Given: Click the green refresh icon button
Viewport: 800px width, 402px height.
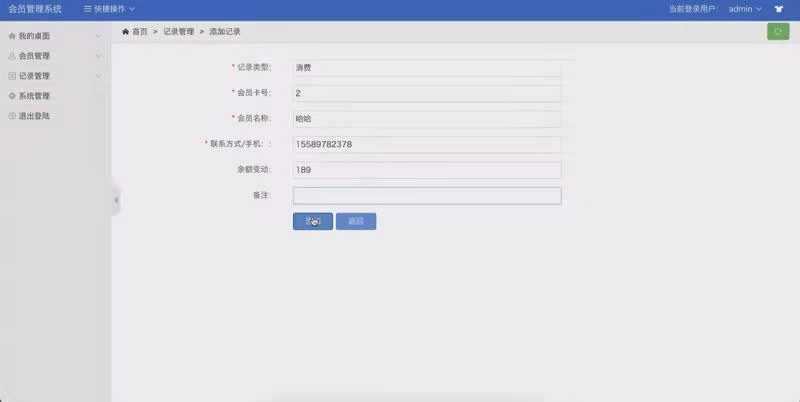Looking at the screenshot, I should pyautogui.click(x=778, y=32).
